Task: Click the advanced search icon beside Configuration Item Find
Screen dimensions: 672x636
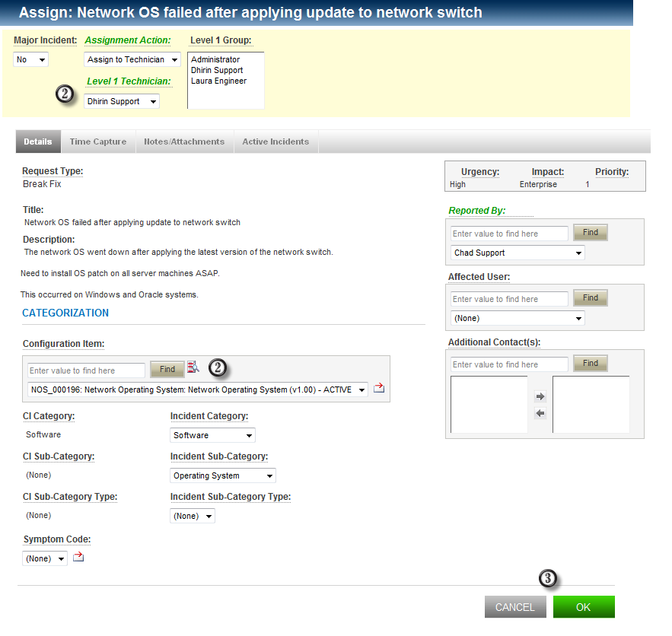Action: 193,368
